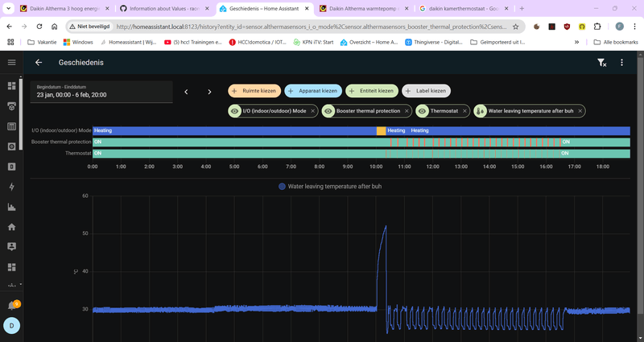Open the history page three-dot overflow menu
644x342 pixels.
coord(621,63)
